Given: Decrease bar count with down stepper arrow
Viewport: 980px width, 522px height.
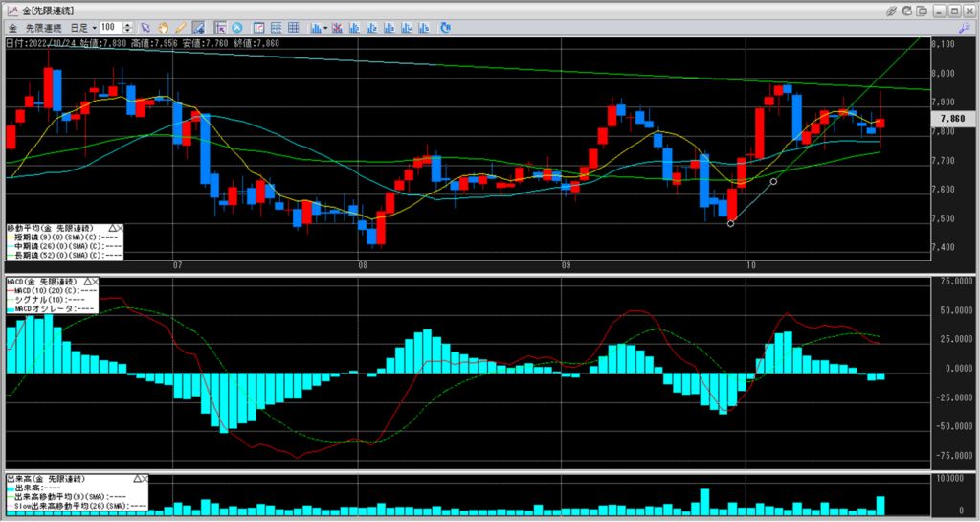Looking at the screenshot, I should coord(128,31).
